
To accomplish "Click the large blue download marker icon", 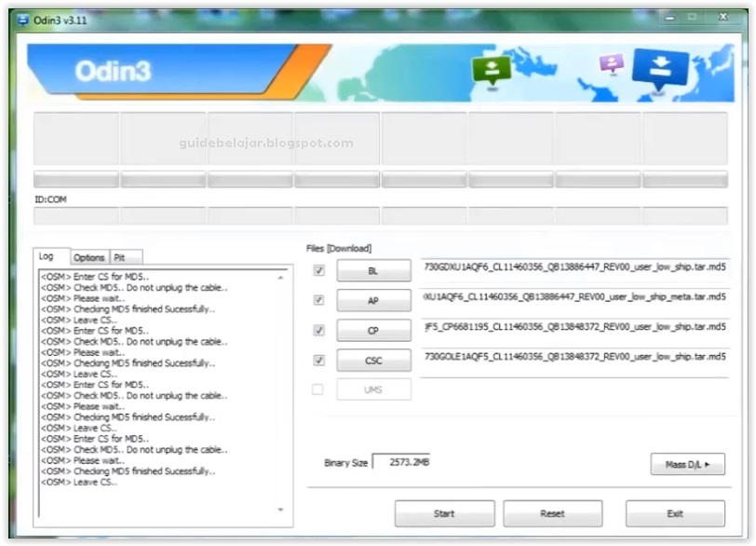I will pyautogui.click(x=660, y=71).
